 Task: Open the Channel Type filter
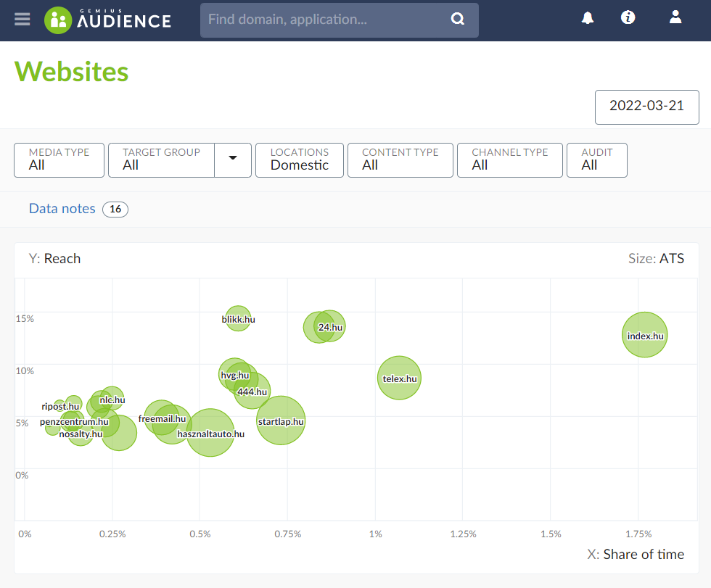tap(509, 160)
